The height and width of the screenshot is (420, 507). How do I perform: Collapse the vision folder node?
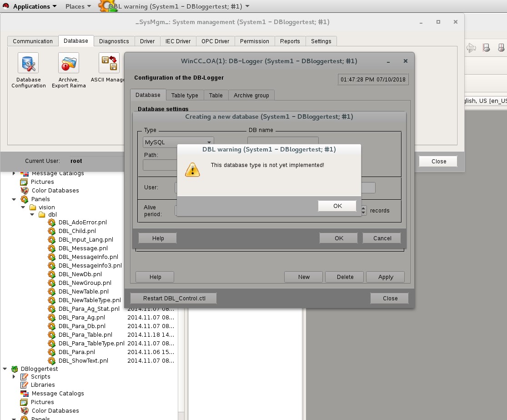coord(23,207)
